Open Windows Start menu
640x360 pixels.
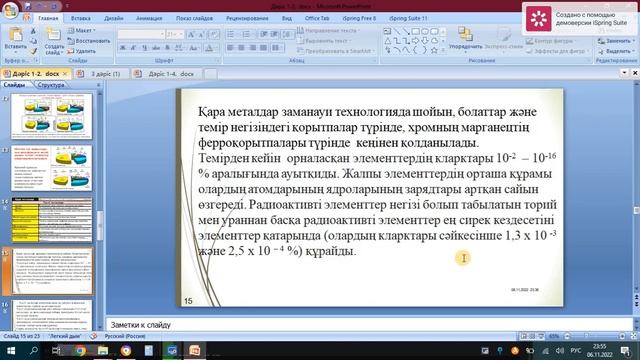11,351
